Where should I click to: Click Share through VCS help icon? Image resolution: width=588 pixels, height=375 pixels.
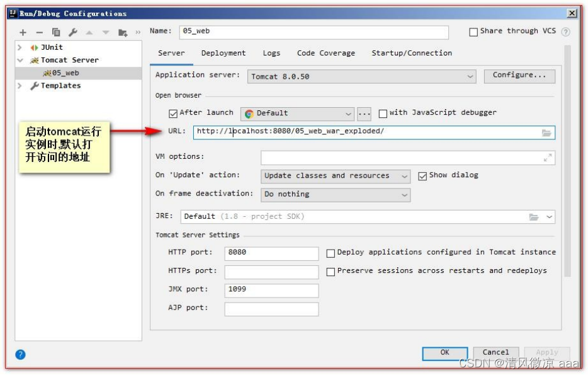click(565, 32)
